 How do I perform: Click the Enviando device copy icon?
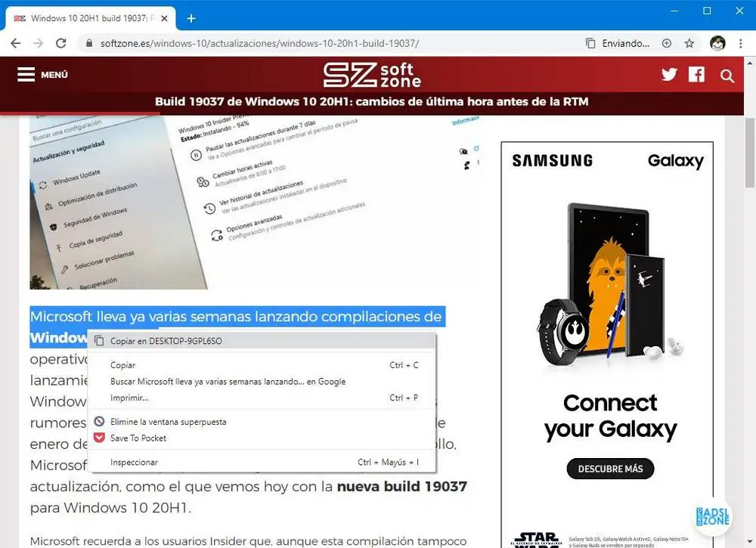pos(590,43)
